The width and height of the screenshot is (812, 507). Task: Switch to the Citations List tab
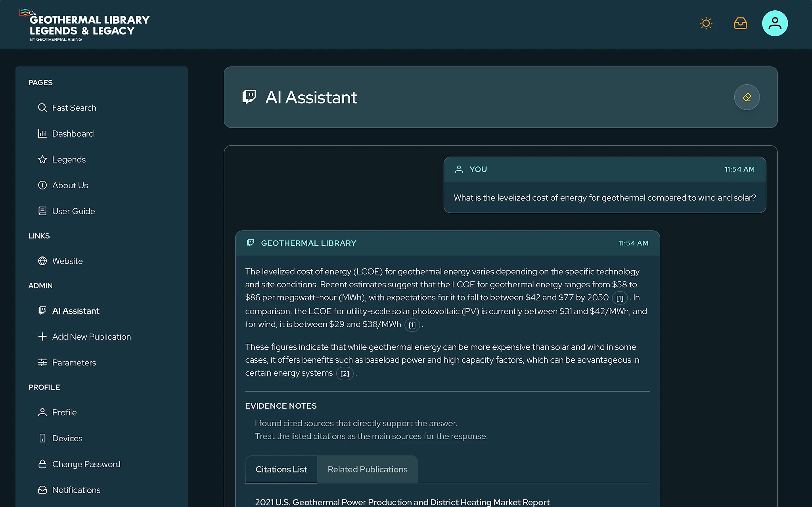pyautogui.click(x=281, y=469)
